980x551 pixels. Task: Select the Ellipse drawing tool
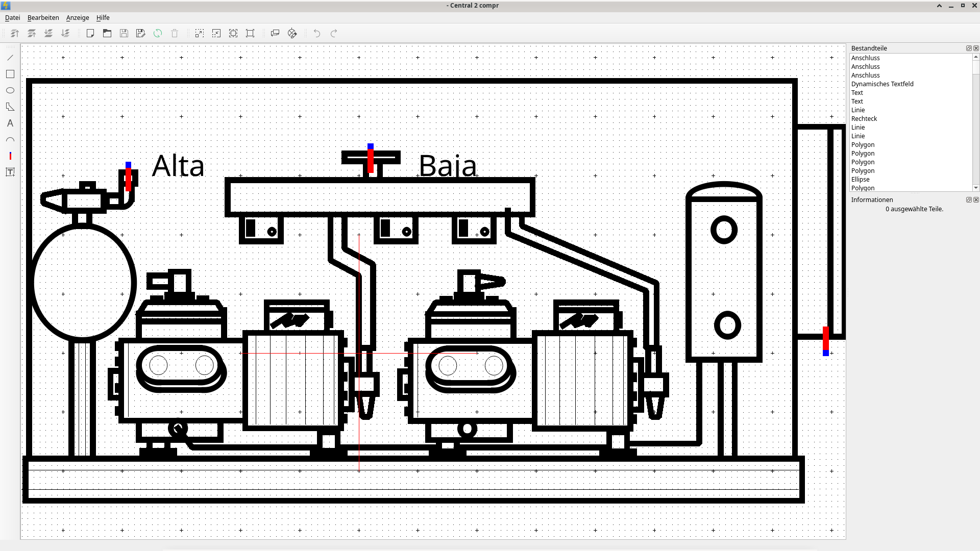click(10, 90)
